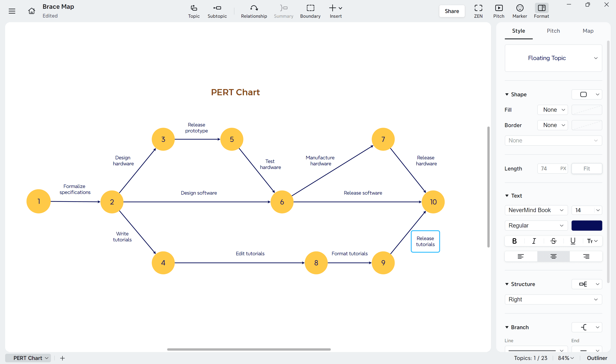
Task: Open the Fill None dropdown
Action: [552, 110]
